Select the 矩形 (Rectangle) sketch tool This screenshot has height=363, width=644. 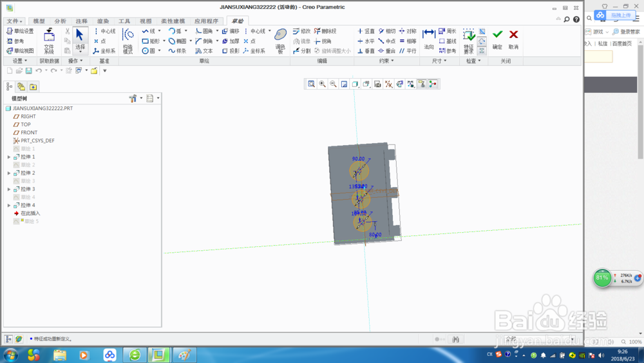coord(151,41)
